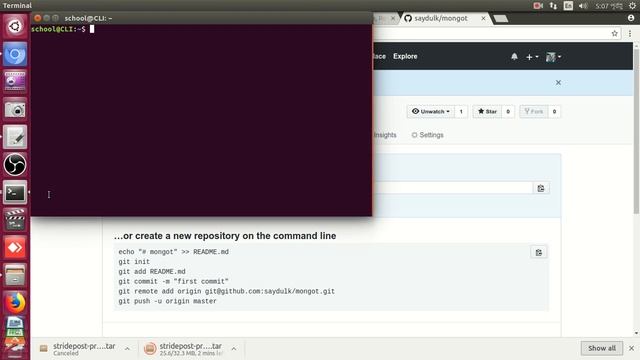This screenshot has width=640, height=360.
Task: Select the 'git push -u origin master' line
Action: 167,301
